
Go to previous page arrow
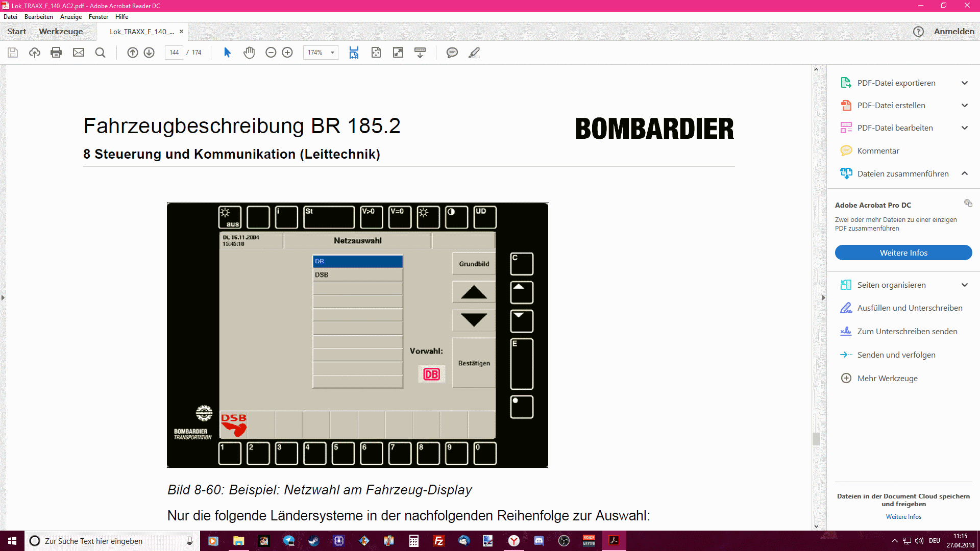pos(132,53)
